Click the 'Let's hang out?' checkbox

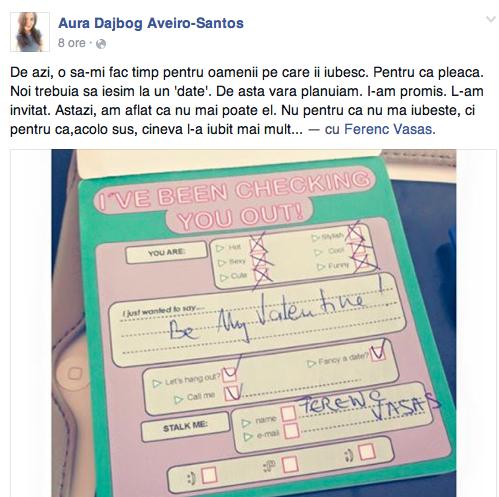point(229,375)
